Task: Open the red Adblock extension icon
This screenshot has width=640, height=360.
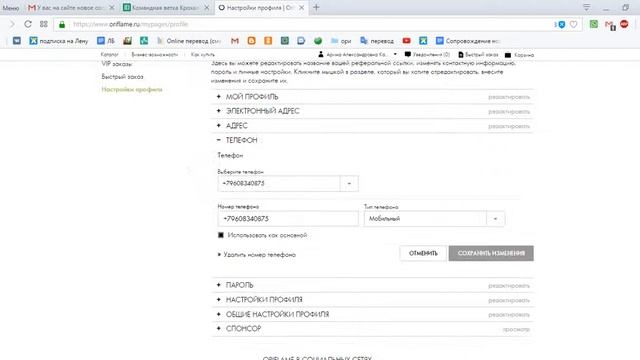Action: pos(624,24)
